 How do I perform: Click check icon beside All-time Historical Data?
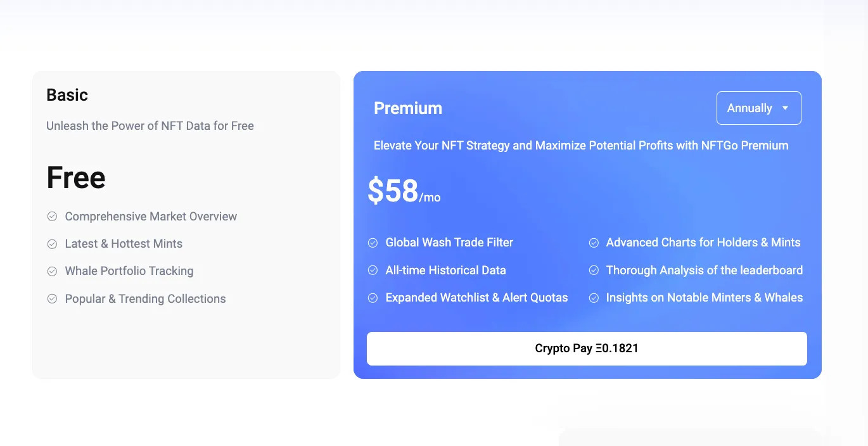pyautogui.click(x=373, y=271)
